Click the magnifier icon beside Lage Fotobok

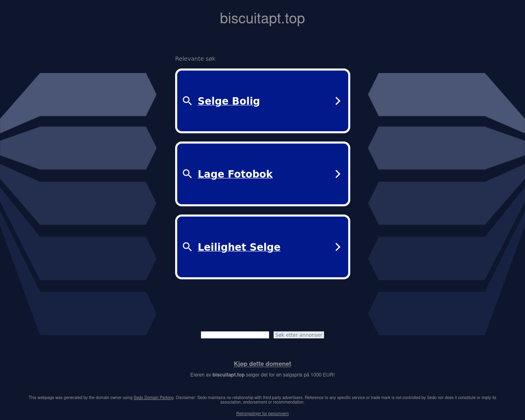coord(187,174)
